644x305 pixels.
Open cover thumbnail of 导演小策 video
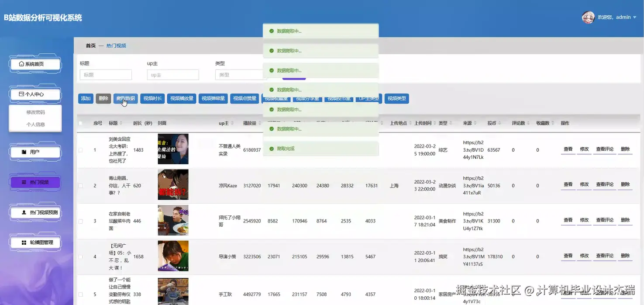pyautogui.click(x=173, y=256)
